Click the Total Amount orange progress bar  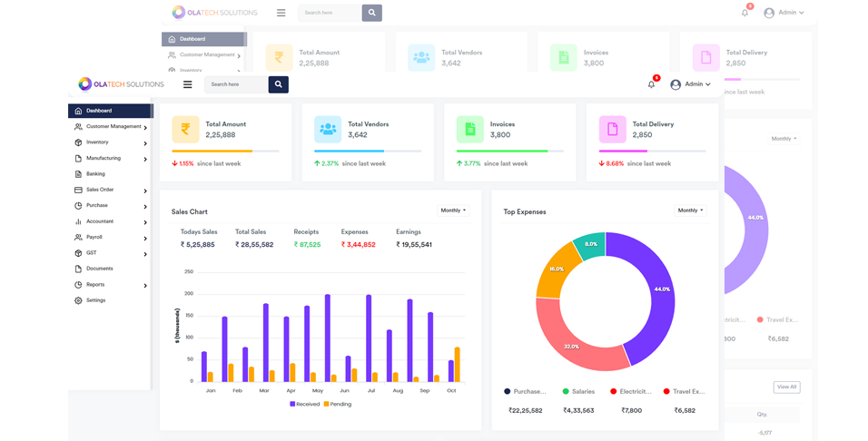pos(212,151)
